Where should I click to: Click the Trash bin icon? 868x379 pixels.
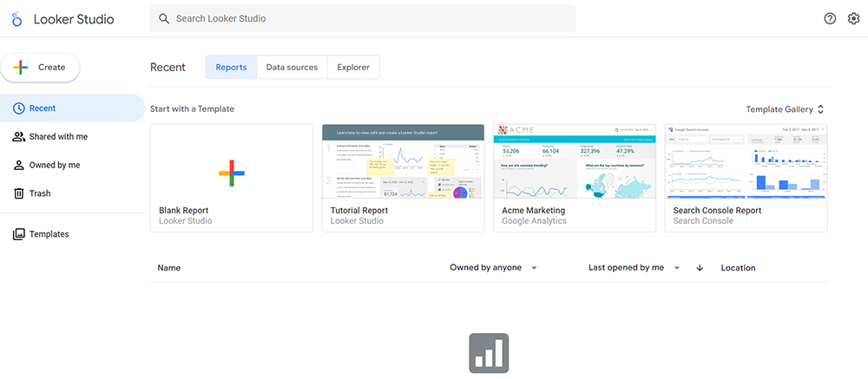point(19,193)
